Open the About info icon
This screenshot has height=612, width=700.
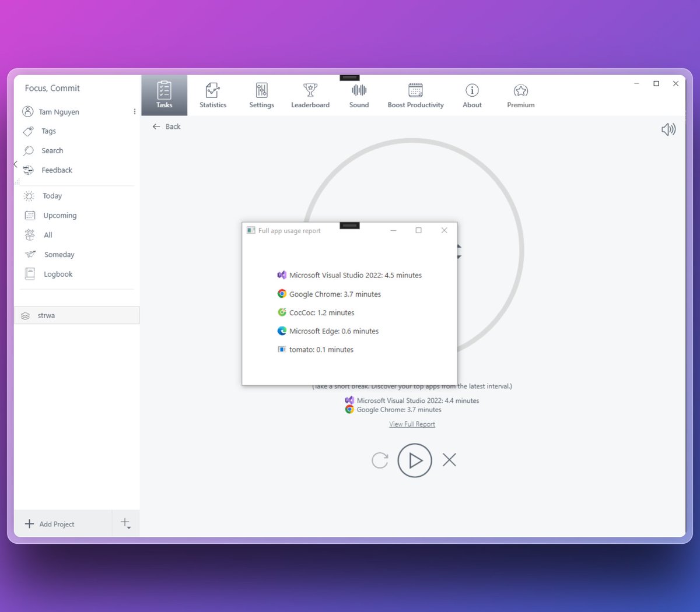(x=472, y=95)
